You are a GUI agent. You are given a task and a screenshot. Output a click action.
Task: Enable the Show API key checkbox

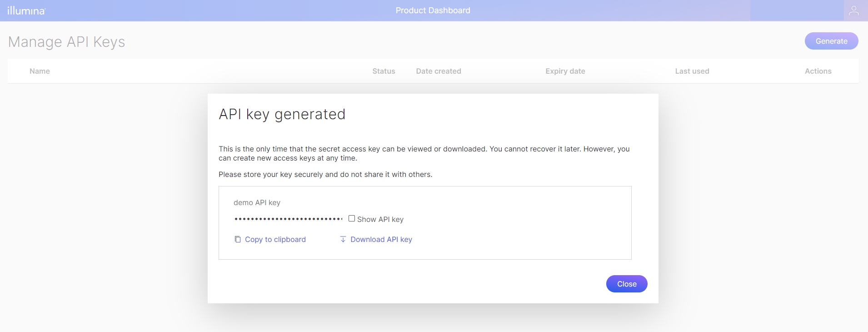click(352, 219)
